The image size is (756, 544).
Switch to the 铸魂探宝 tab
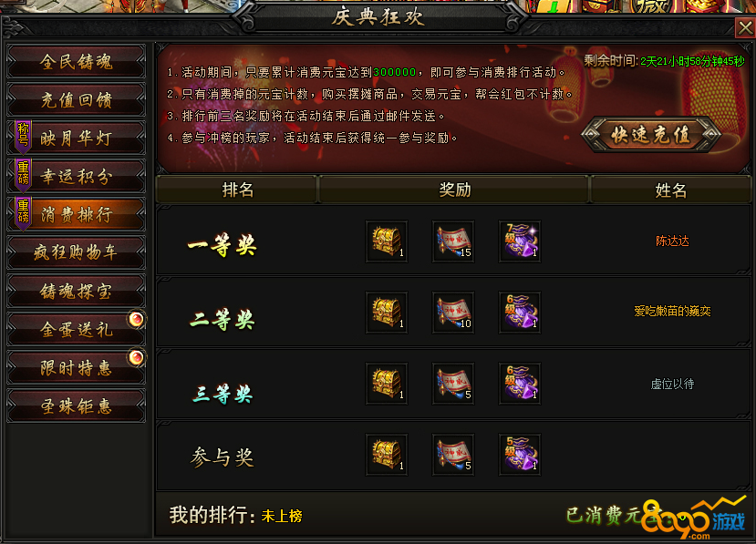click(x=77, y=291)
